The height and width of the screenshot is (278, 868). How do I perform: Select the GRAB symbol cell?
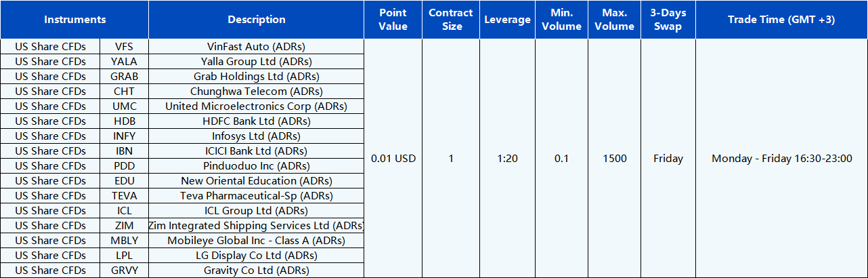tap(125, 77)
